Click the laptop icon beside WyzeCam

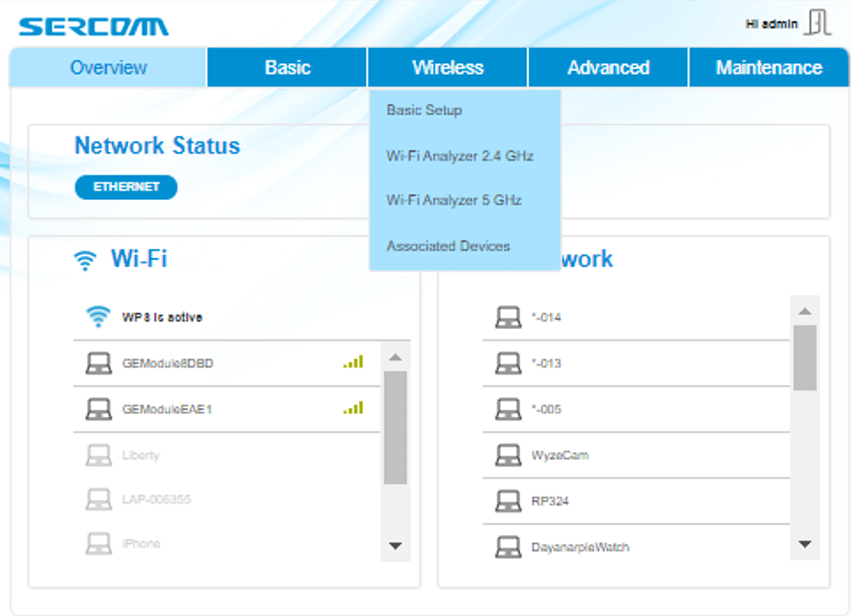(508, 455)
